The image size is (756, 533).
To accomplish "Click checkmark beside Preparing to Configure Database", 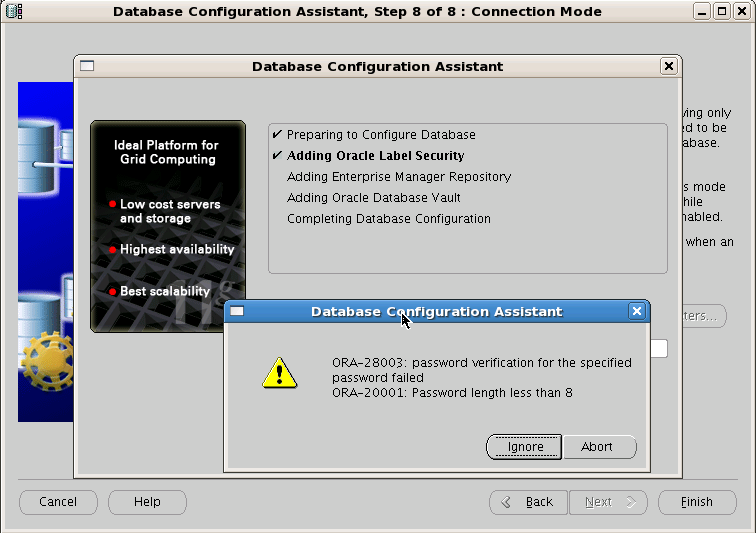I will [277, 134].
